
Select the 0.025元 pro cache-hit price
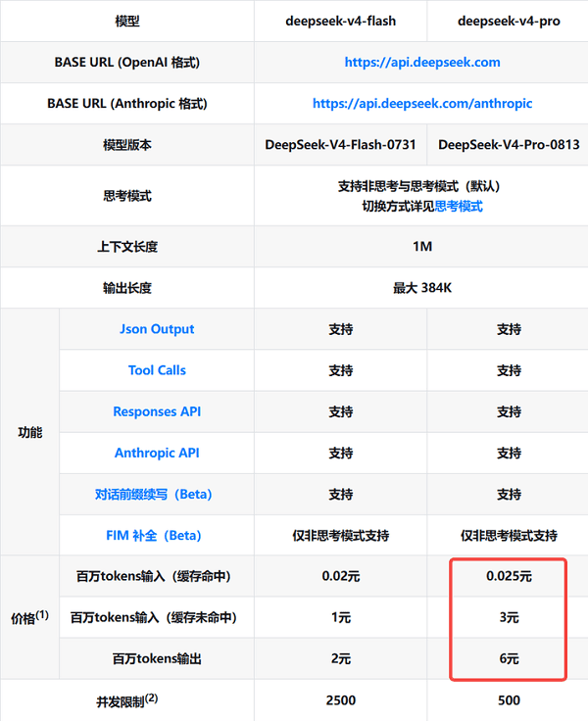click(x=509, y=576)
